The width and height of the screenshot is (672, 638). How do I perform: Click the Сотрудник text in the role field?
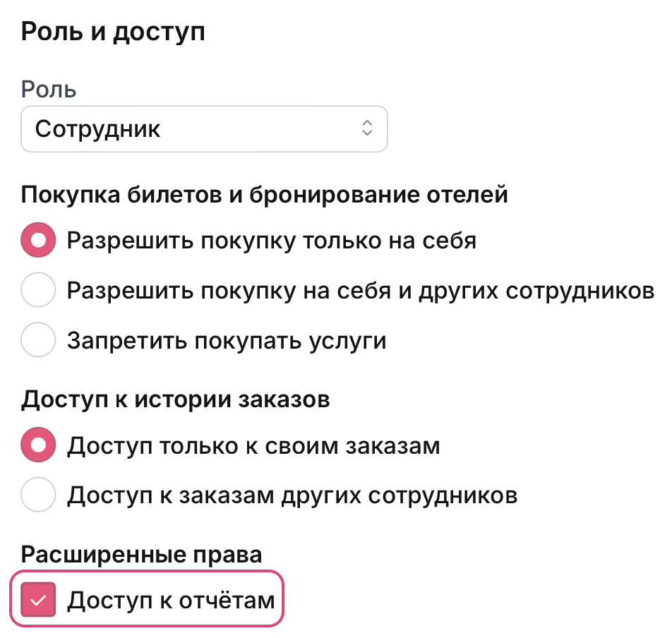pyautogui.click(x=98, y=128)
